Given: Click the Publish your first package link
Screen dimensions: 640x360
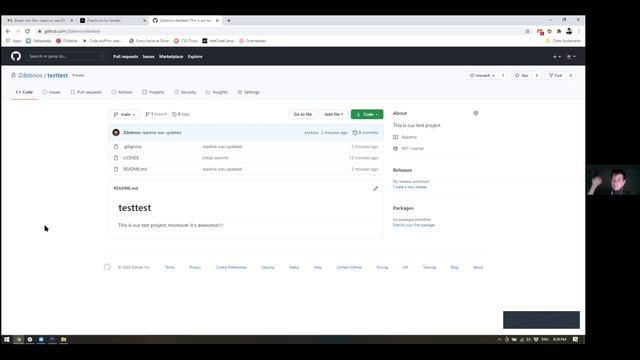Looking at the screenshot, I should [413, 225].
